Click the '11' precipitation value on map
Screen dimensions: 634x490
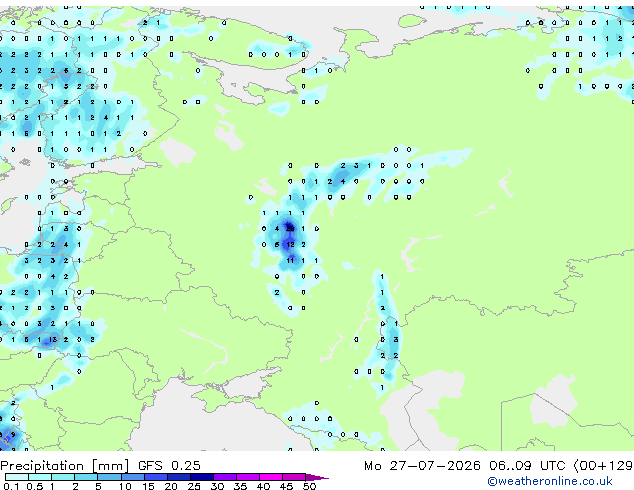pos(290,260)
